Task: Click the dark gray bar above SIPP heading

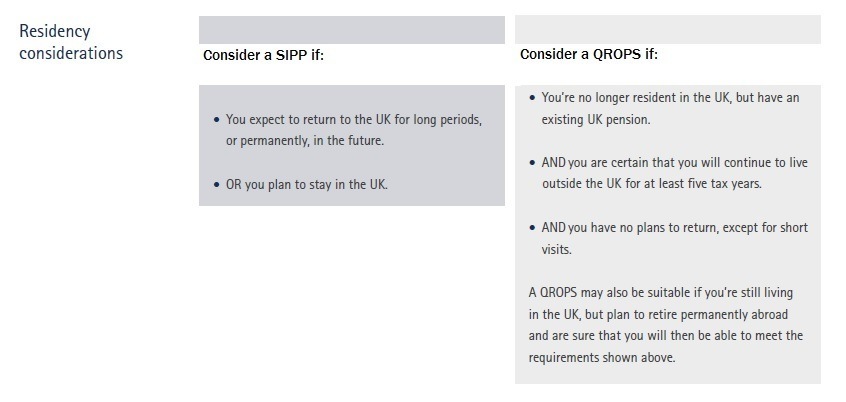Action: coord(351,30)
